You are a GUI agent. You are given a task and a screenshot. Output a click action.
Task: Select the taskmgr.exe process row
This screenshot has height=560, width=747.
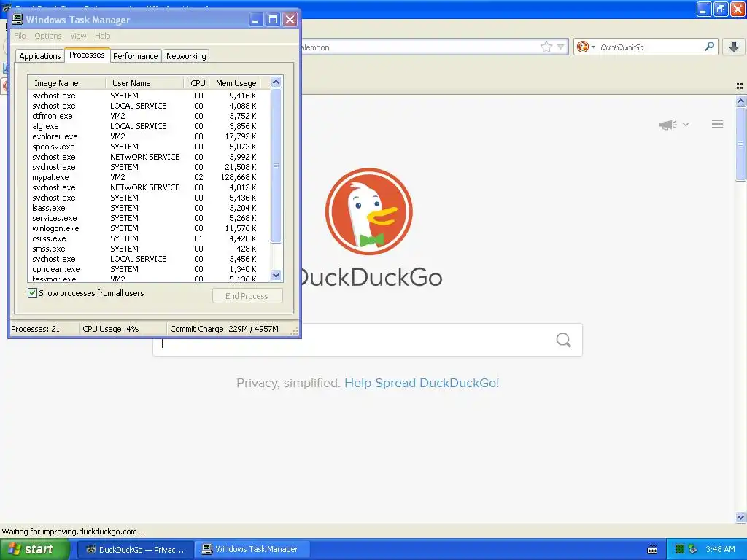pos(149,279)
